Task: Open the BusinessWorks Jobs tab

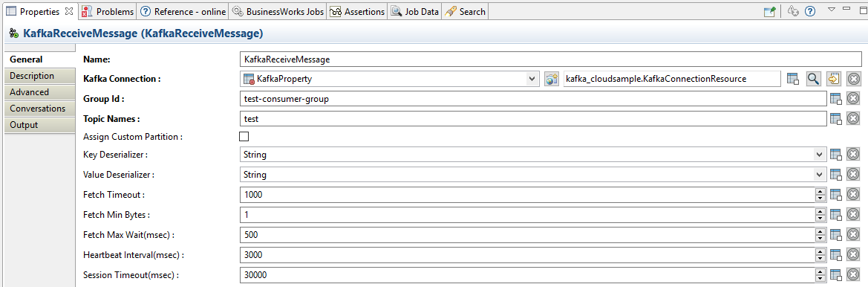Action: [x=278, y=11]
